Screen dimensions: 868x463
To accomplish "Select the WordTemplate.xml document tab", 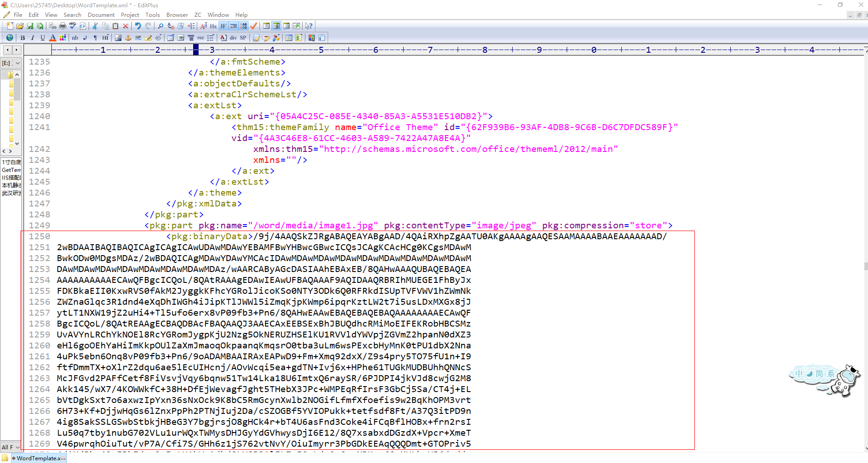I will [39, 458].
